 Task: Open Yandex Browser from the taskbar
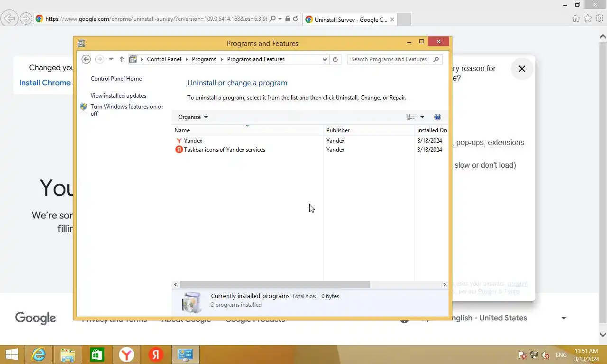[127, 355]
